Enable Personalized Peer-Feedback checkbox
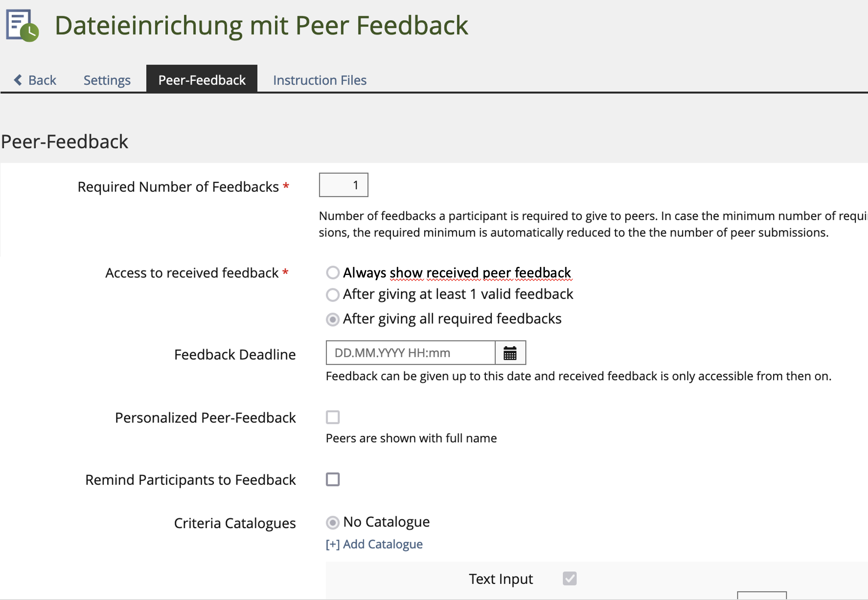 (333, 417)
